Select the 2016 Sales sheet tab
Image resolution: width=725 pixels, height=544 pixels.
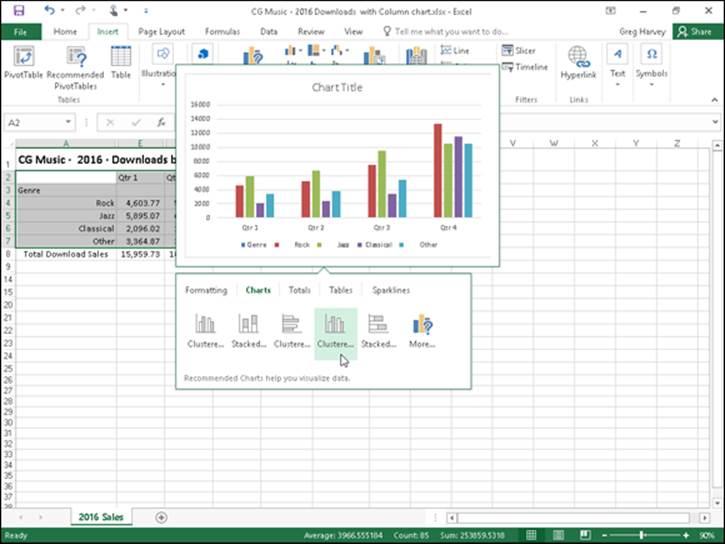click(x=101, y=517)
